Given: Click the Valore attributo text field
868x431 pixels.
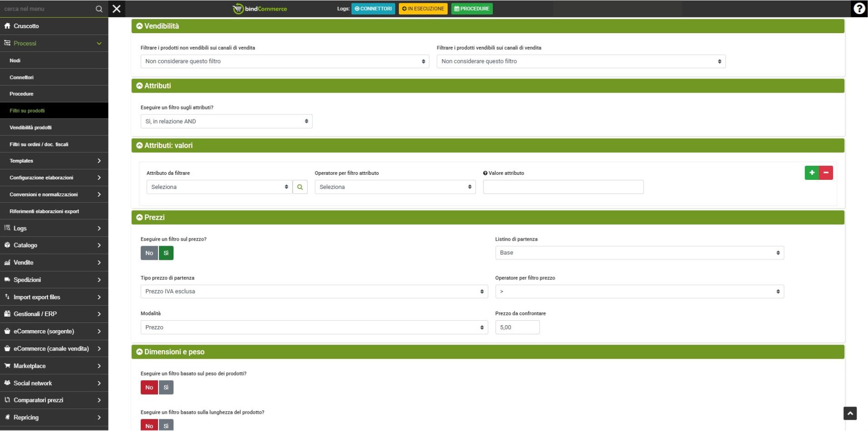Looking at the screenshot, I should pyautogui.click(x=563, y=187).
